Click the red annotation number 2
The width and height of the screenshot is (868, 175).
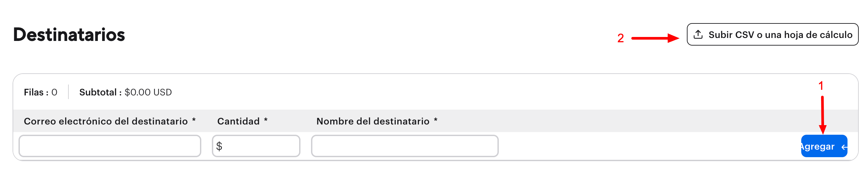point(620,38)
